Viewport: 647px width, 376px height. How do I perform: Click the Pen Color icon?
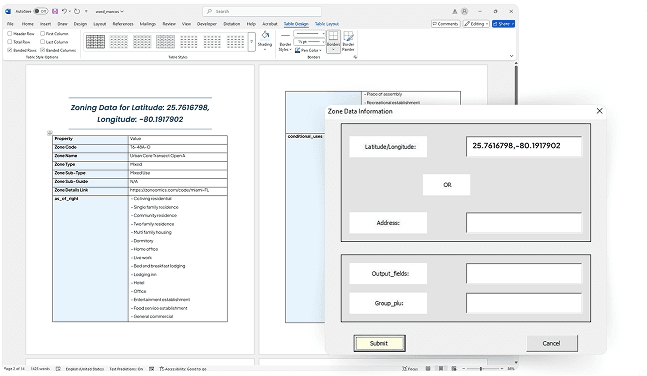[298, 50]
